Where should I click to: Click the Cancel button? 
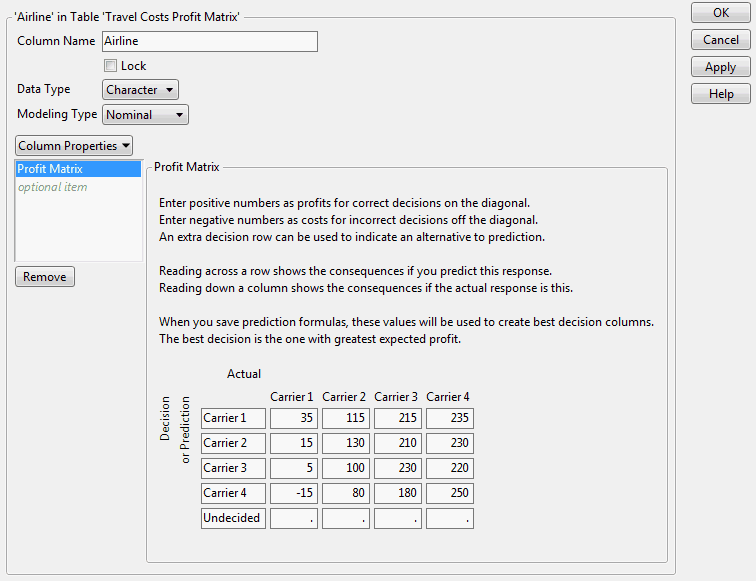point(721,40)
